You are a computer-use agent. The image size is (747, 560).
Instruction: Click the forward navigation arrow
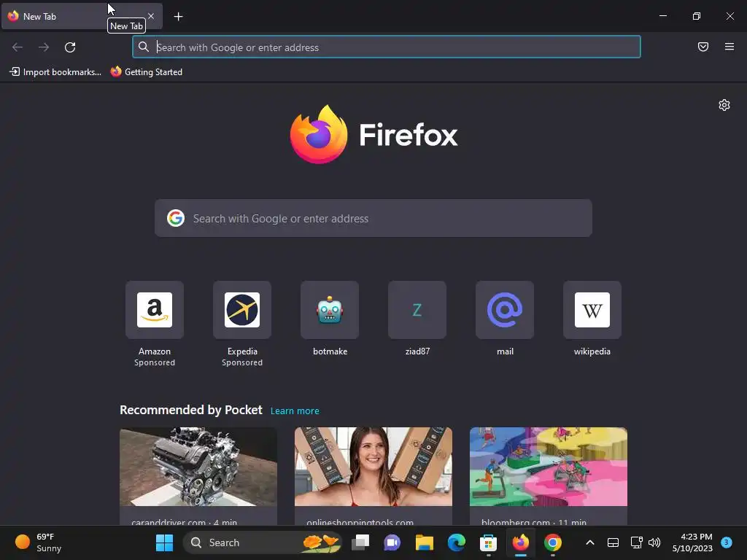44,47
